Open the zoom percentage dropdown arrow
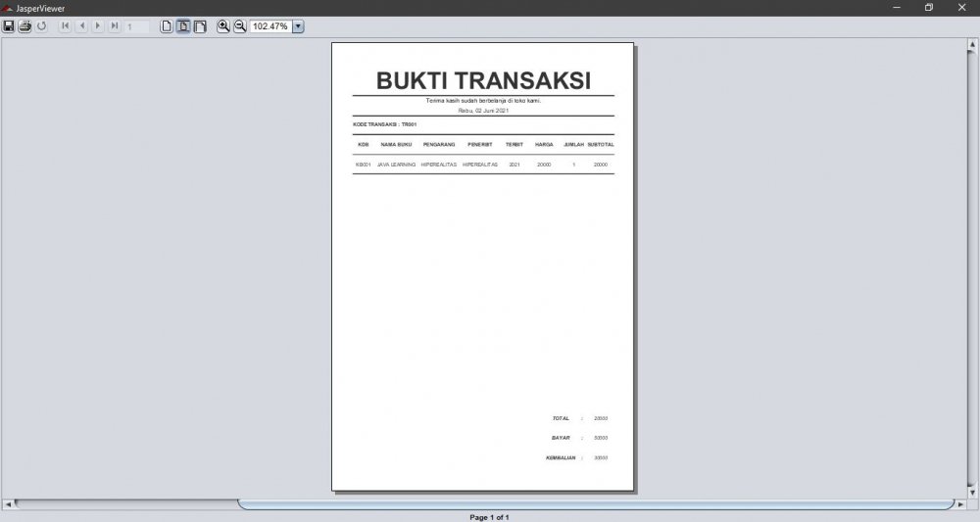Image resolution: width=980 pixels, height=522 pixels. [298, 26]
